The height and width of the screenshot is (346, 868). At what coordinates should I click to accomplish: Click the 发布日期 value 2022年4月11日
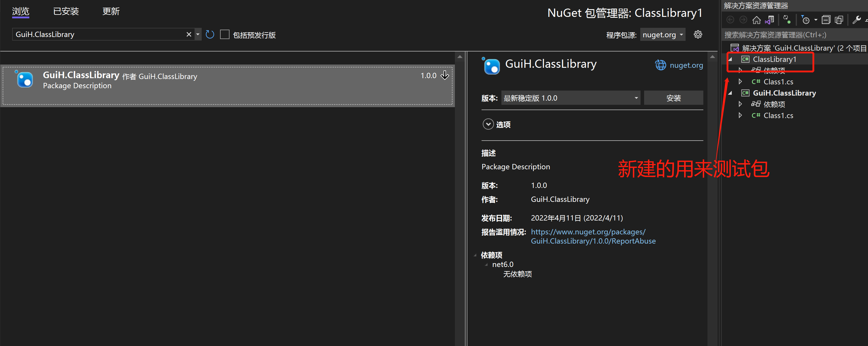point(577,218)
